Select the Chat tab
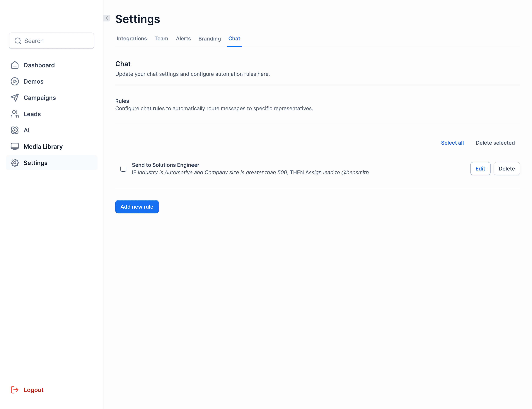 [234, 38]
